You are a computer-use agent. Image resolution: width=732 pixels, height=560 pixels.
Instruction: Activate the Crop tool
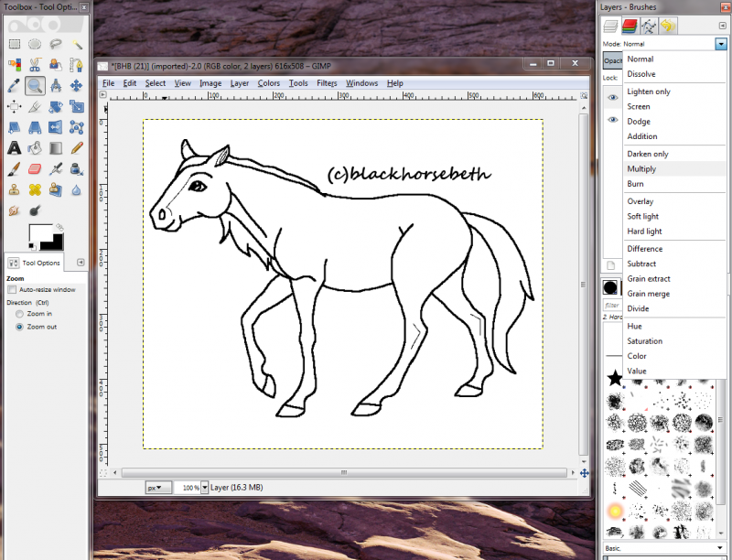tap(35, 107)
